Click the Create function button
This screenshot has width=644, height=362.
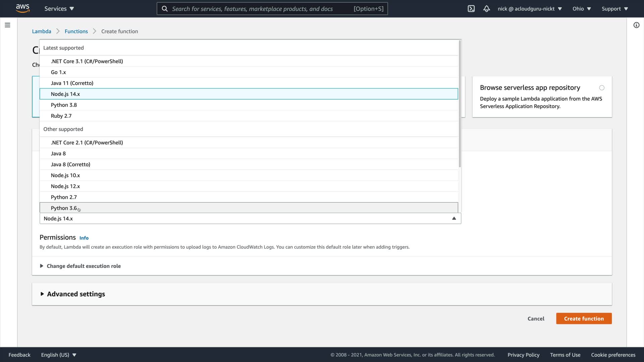584,319
